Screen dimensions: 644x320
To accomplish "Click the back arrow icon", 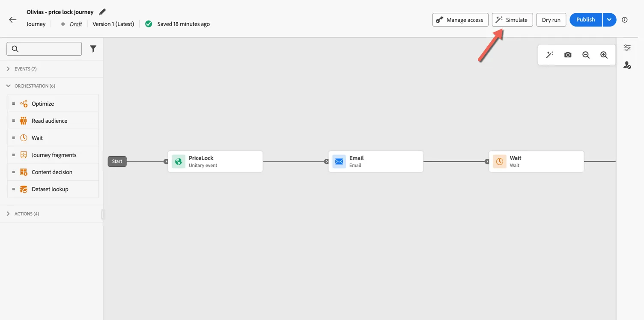I will click(x=13, y=20).
